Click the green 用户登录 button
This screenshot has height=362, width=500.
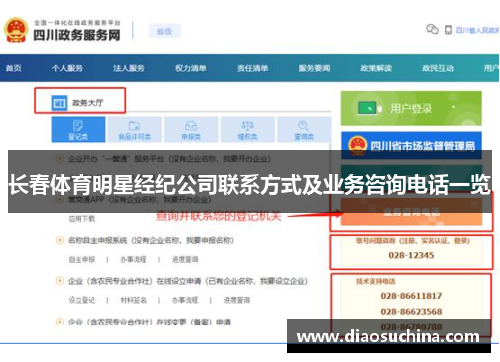(x=411, y=108)
